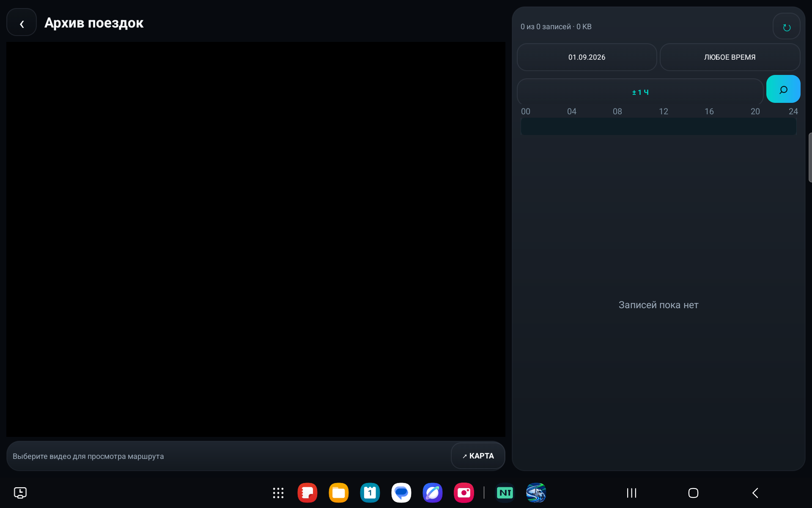The width and height of the screenshot is (812, 508).
Task: Click the Архив поездок title
Action: tap(94, 23)
